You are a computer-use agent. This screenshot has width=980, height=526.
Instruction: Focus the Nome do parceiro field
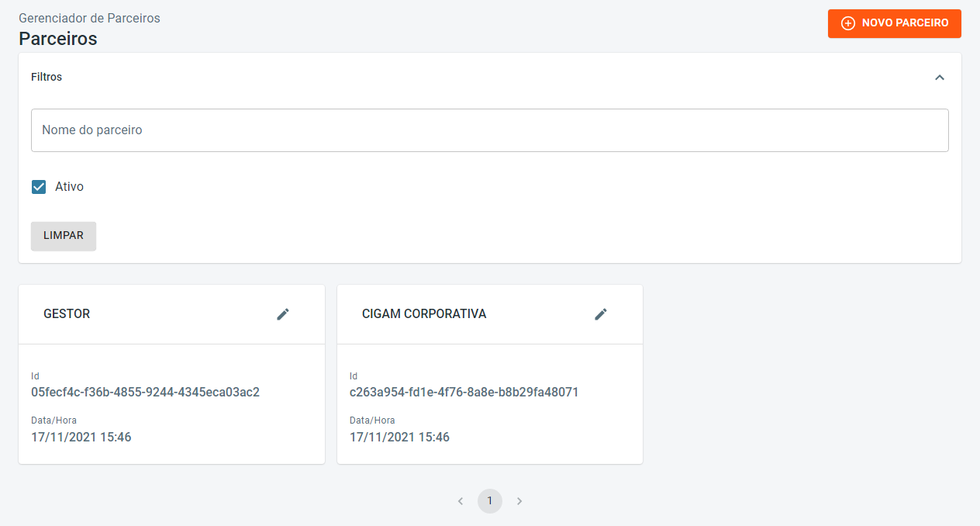tap(490, 130)
